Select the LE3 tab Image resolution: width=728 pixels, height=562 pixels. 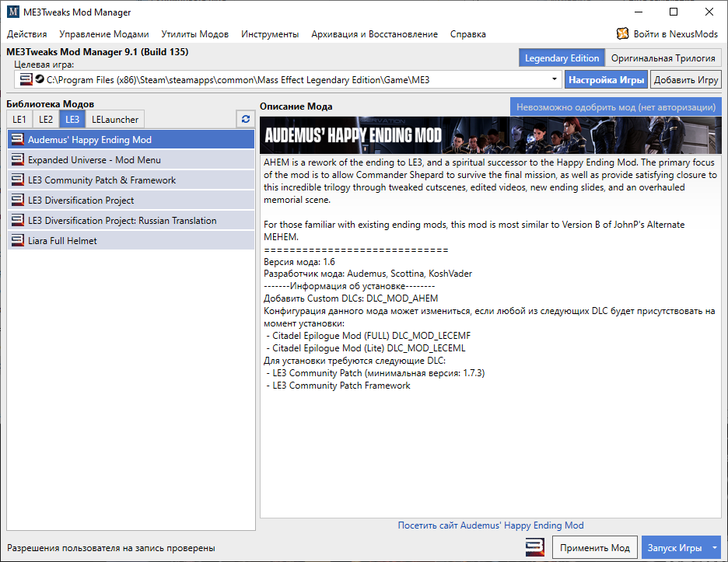click(72, 119)
